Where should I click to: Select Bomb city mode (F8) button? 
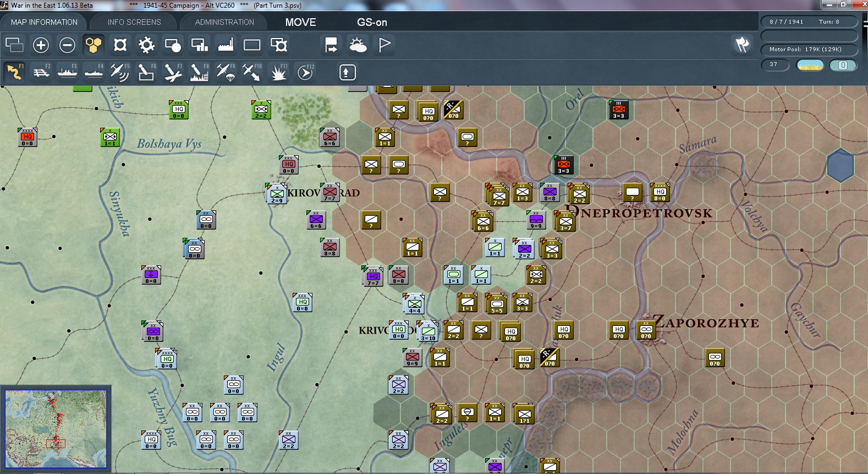coord(199,72)
